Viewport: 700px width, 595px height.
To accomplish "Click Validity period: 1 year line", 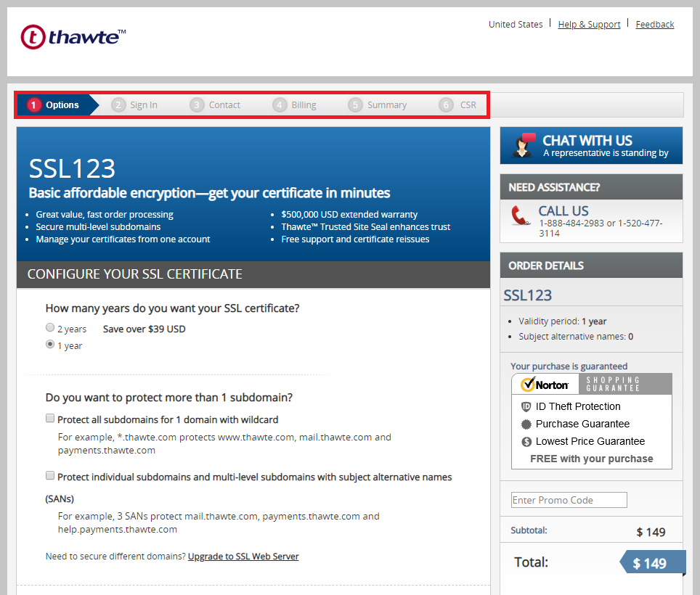I will [563, 321].
